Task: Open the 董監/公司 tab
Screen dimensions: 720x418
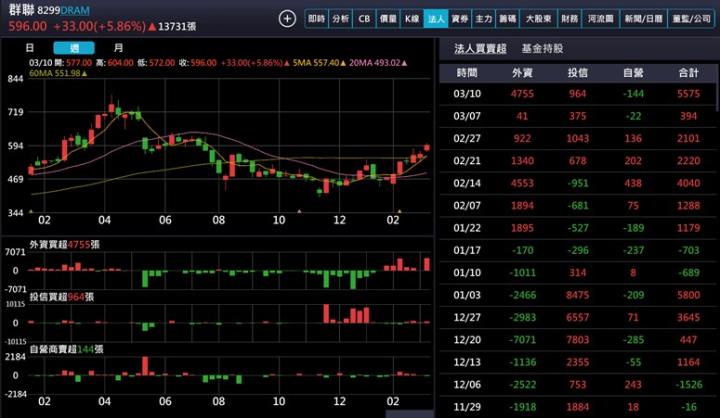Action: click(x=692, y=19)
